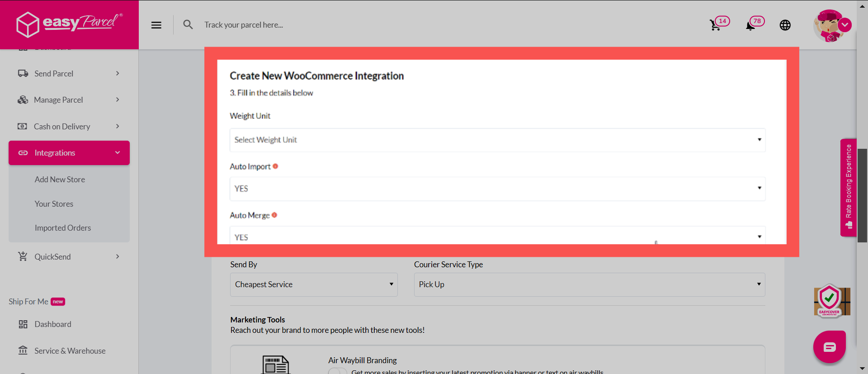Open the Select Weight Unit dropdown
Image resolution: width=868 pixels, height=374 pixels.
point(498,140)
